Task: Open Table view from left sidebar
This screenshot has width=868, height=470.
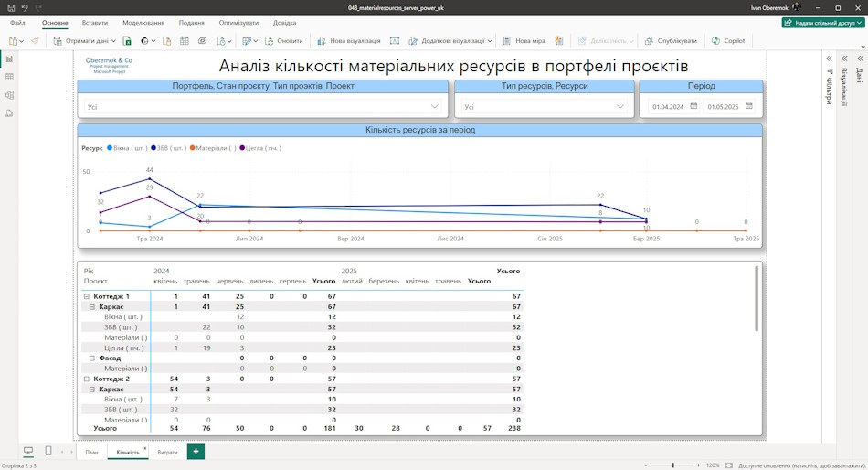Action: [x=9, y=77]
